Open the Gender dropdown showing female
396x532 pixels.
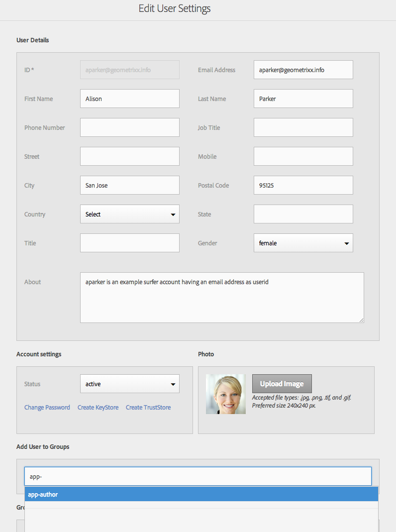pyautogui.click(x=303, y=243)
